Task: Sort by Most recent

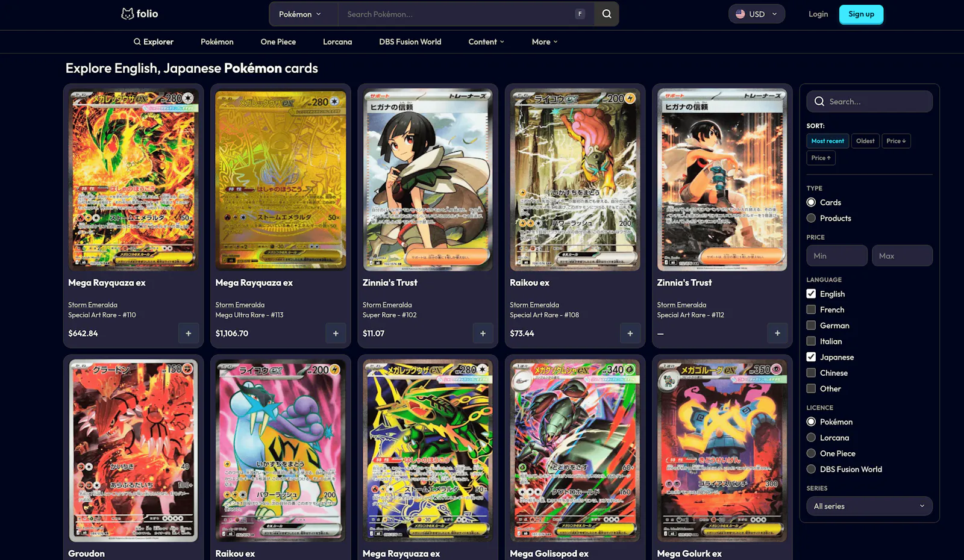Action: (x=828, y=141)
